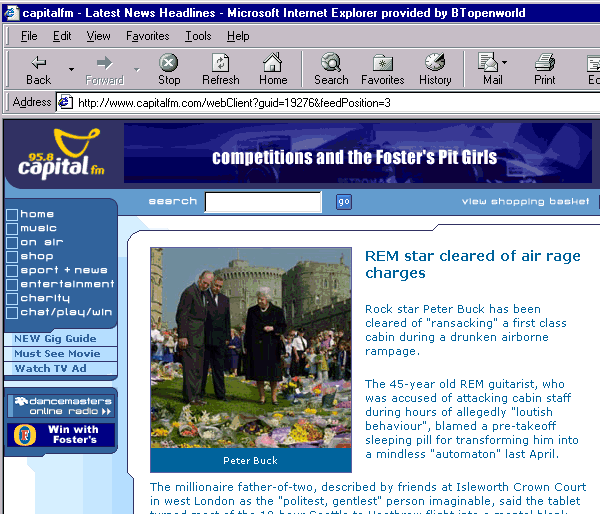
Task: Open the Search pane icon
Action: point(331,62)
